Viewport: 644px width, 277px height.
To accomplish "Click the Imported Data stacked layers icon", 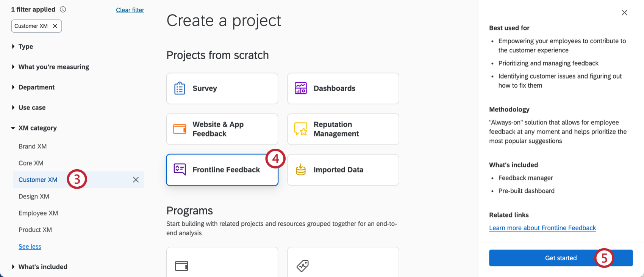I will pos(300,170).
